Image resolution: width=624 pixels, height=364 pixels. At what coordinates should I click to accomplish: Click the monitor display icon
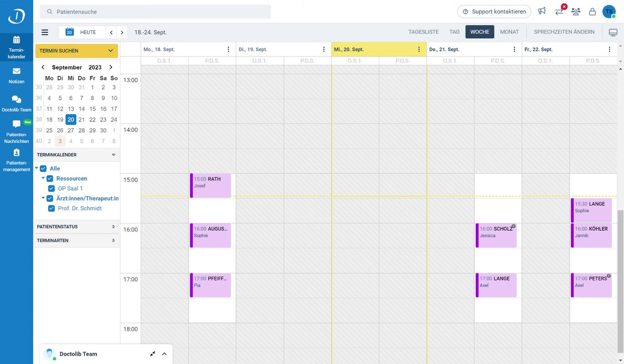(613, 32)
